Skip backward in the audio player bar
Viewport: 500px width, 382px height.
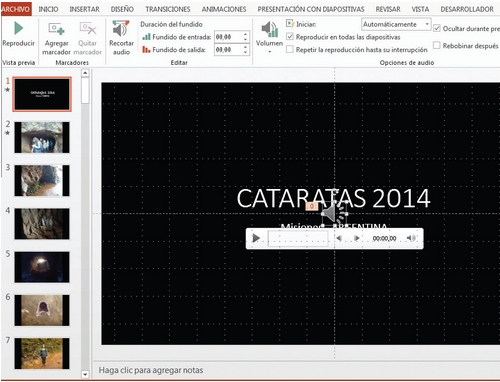coord(339,238)
